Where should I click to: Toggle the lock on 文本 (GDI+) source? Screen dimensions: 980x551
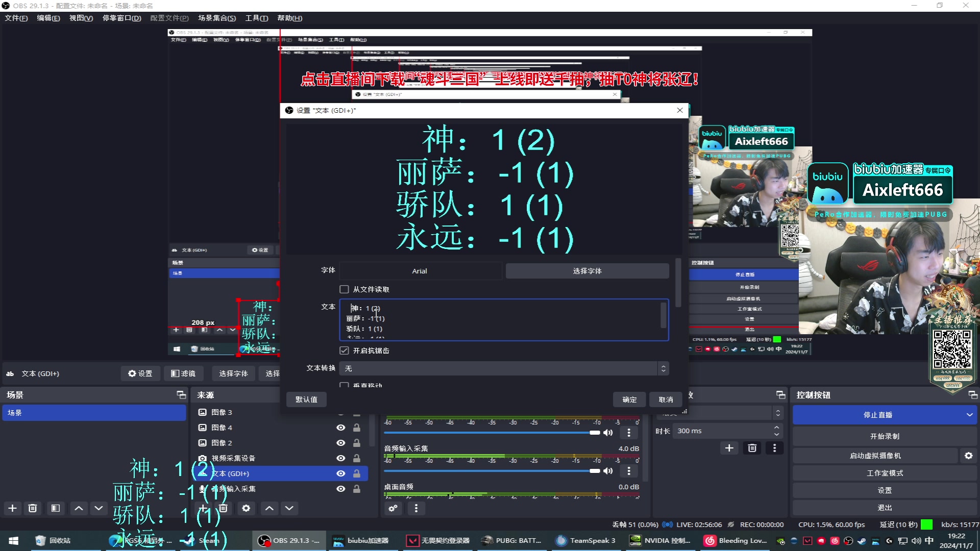[x=357, y=473]
